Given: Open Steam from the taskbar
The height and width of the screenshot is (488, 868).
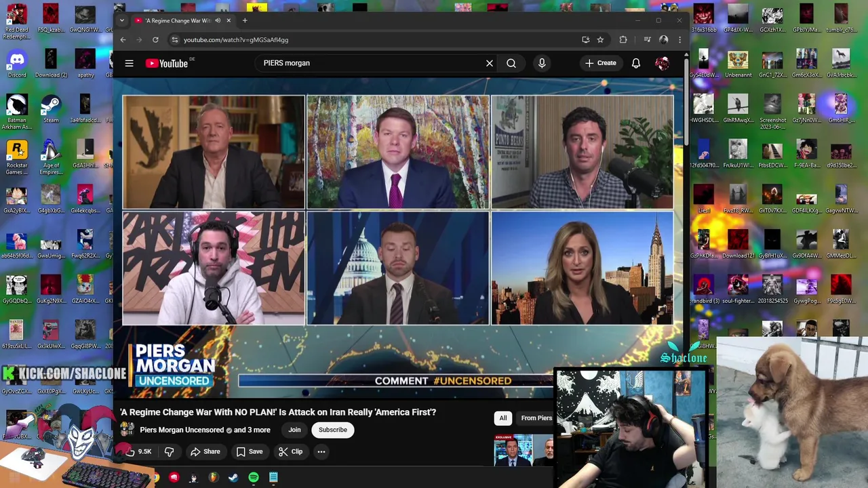Looking at the screenshot, I should (x=233, y=478).
